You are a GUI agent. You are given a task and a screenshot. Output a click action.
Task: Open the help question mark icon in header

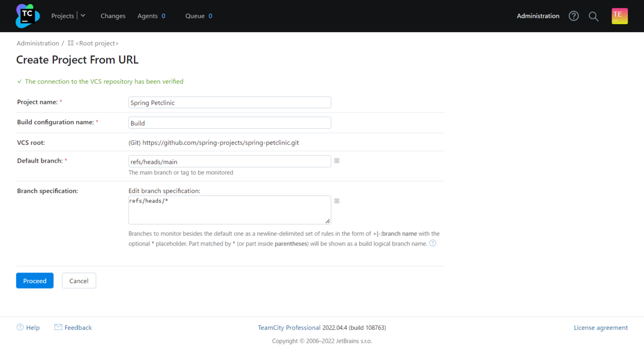(574, 16)
